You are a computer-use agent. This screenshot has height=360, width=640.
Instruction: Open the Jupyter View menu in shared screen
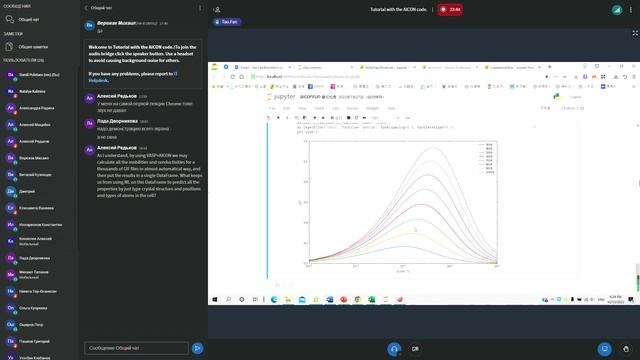point(302,108)
